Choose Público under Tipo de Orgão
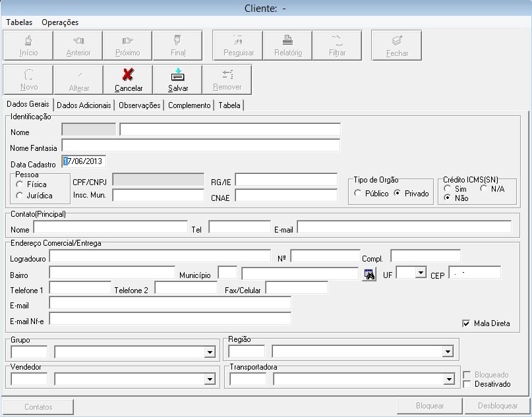This screenshot has height=417, width=532. 358,194
